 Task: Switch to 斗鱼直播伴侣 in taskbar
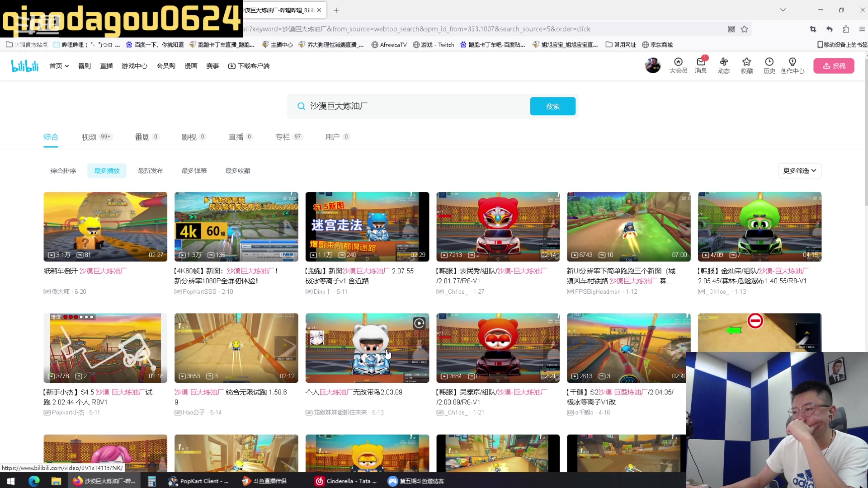point(265,481)
